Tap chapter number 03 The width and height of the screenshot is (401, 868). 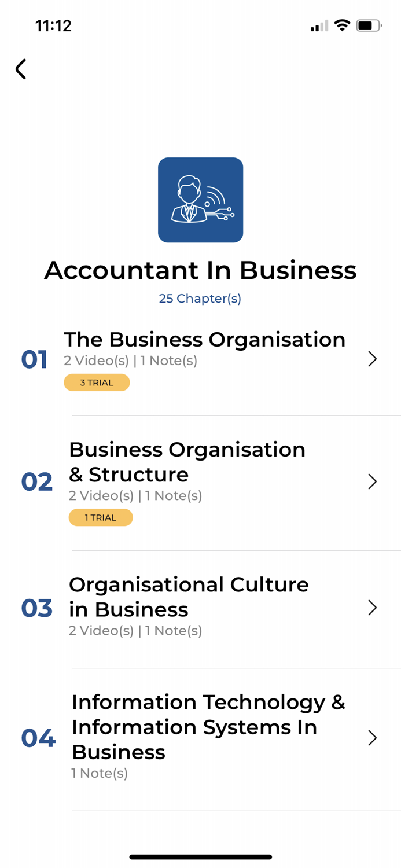coord(36,608)
